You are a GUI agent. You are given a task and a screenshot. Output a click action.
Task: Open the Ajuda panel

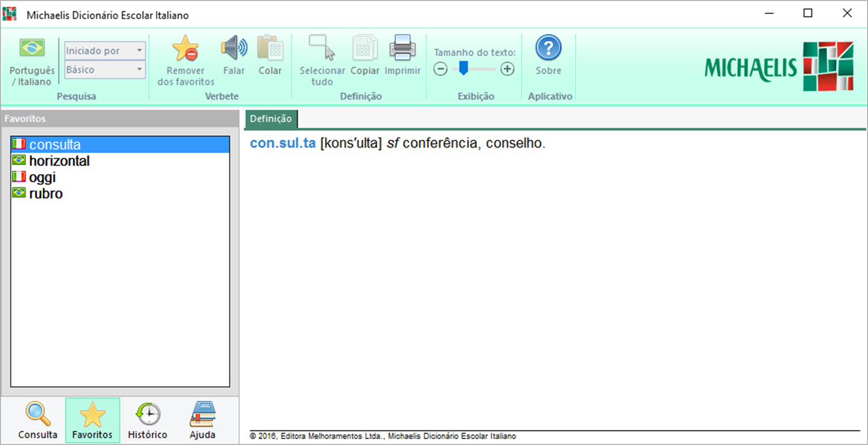pyautogui.click(x=203, y=421)
